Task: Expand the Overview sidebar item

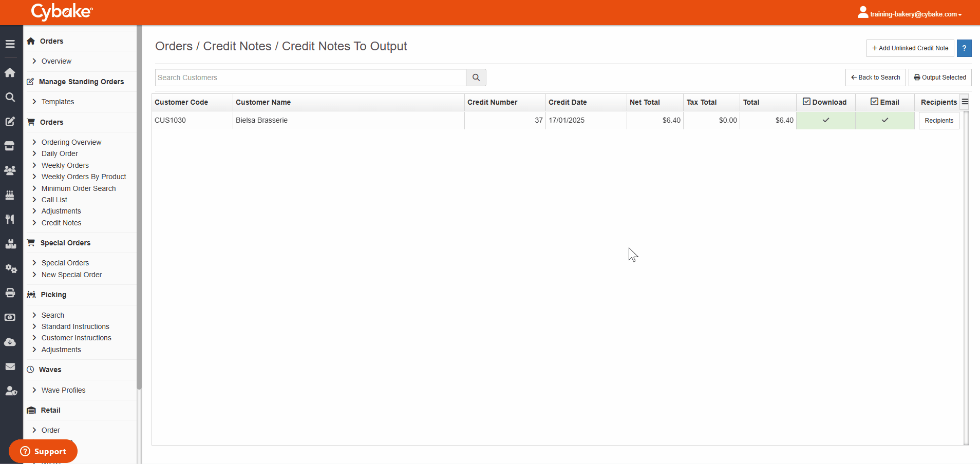Action: pyautogui.click(x=56, y=61)
